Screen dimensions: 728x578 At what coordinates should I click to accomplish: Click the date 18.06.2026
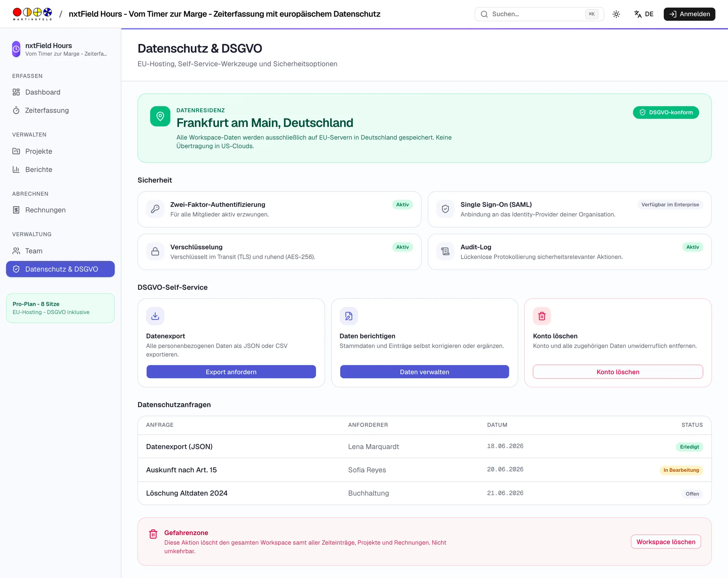point(505,446)
